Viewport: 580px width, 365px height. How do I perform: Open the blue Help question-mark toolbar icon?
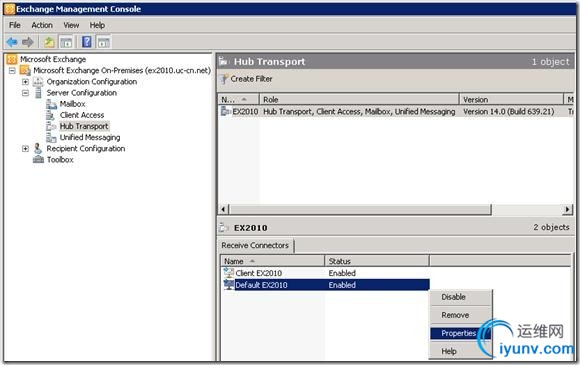pyautogui.click(x=87, y=42)
